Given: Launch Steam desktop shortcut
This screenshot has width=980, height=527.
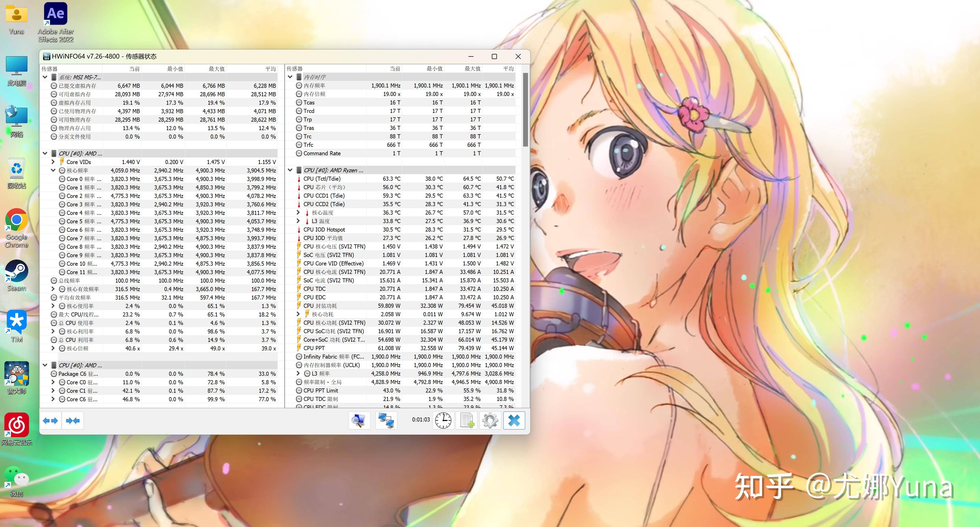Looking at the screenshot, I should pos(16,276).
